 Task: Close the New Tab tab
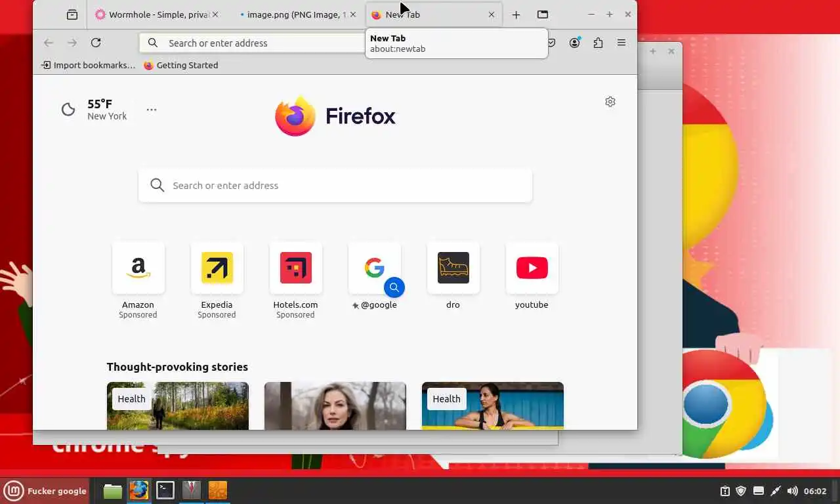pyautogui.click(x=491, y=14)
